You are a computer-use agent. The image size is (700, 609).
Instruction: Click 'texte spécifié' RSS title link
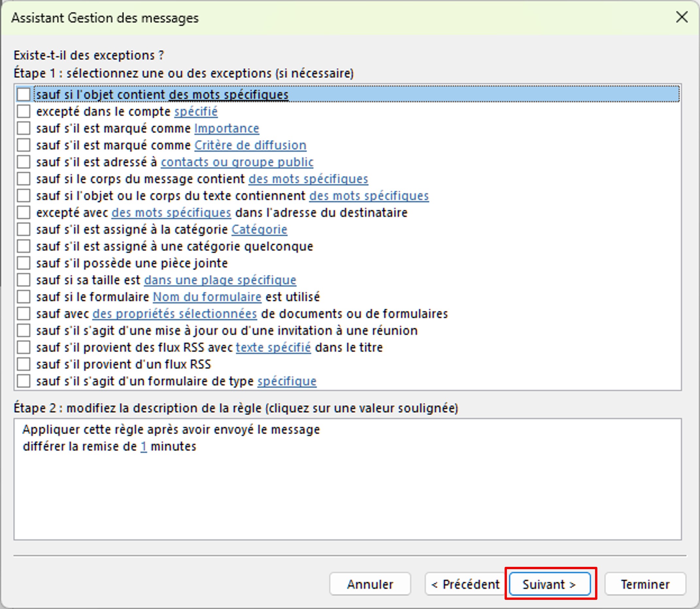click(x=273, y=347)
